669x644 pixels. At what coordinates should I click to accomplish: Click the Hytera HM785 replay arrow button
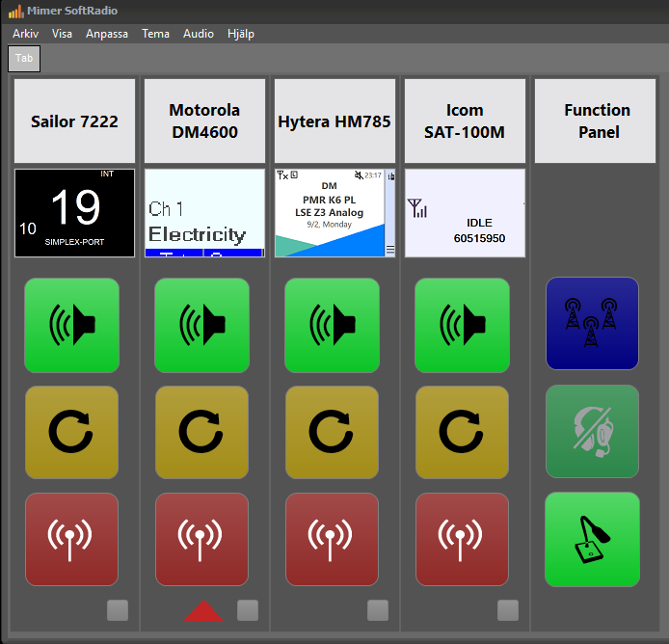tap(332, 432)
